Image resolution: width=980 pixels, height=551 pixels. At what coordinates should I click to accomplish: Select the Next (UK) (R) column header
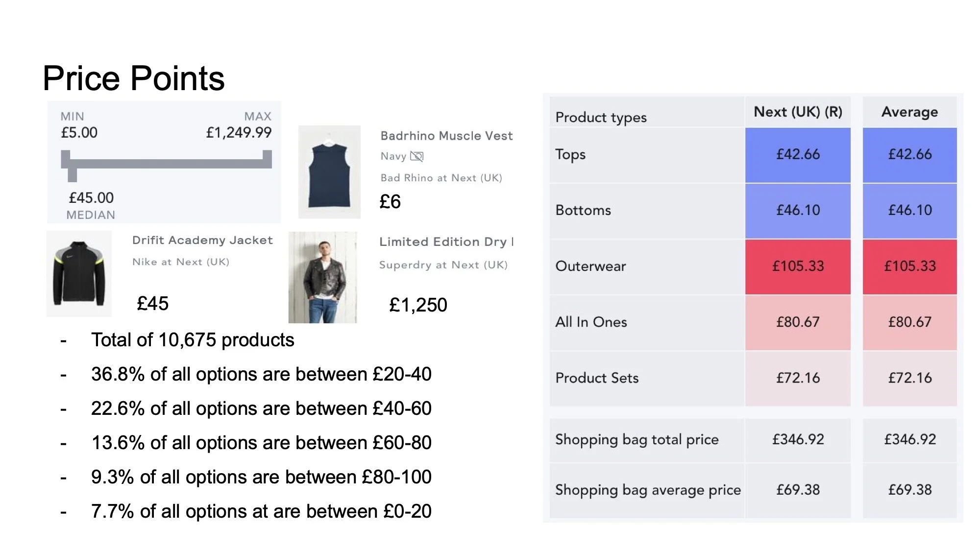798,112
